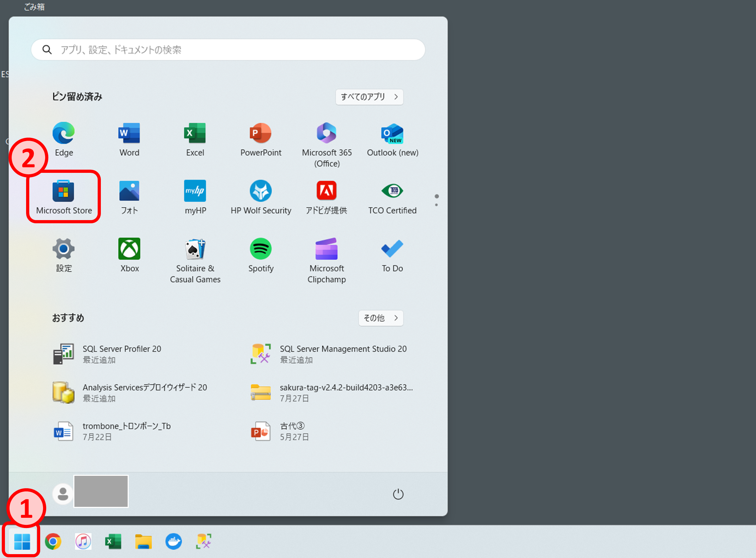Launch PowerPoint from pinned apps

(x=261, y=139)
